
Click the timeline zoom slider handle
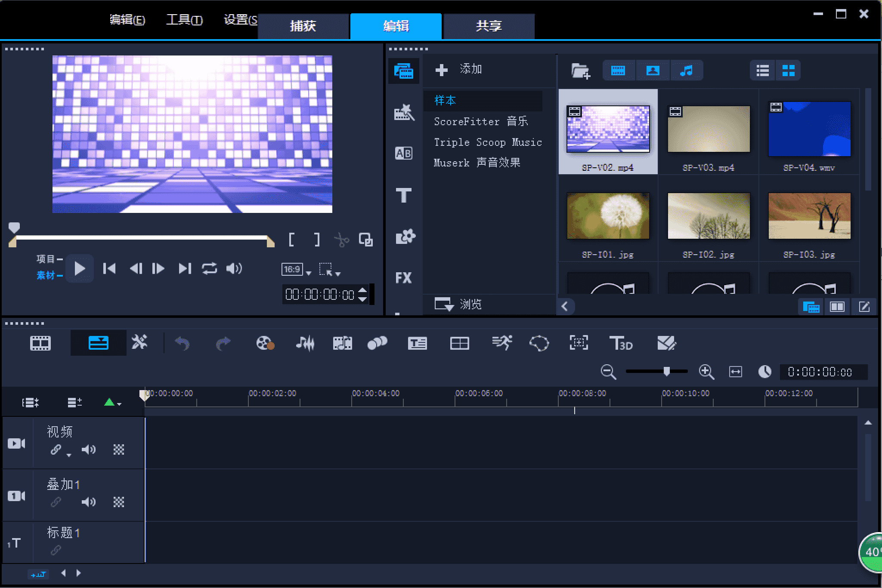tap(666, 371)
